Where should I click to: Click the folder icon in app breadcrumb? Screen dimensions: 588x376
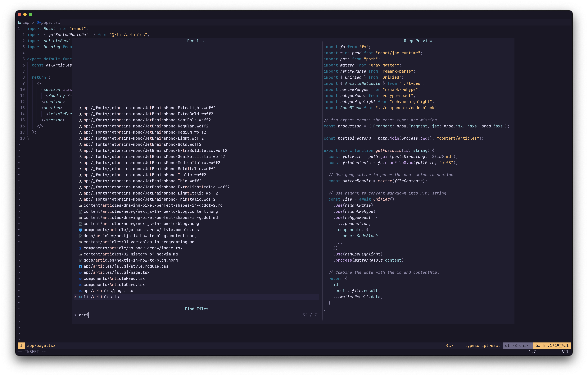(x=20, y=22)
